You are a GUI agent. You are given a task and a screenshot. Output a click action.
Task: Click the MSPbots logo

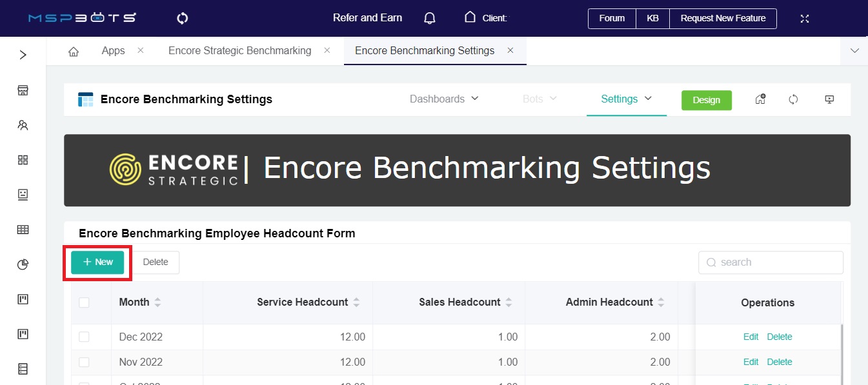pyautogui.click(x=82, y=18)
